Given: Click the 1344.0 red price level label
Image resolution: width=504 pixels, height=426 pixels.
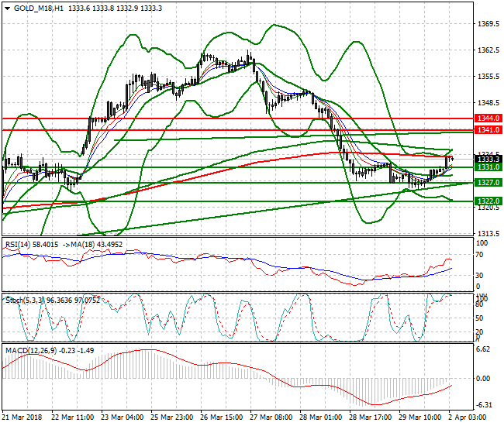Looking at the screenshot, I should pos(488,119).
